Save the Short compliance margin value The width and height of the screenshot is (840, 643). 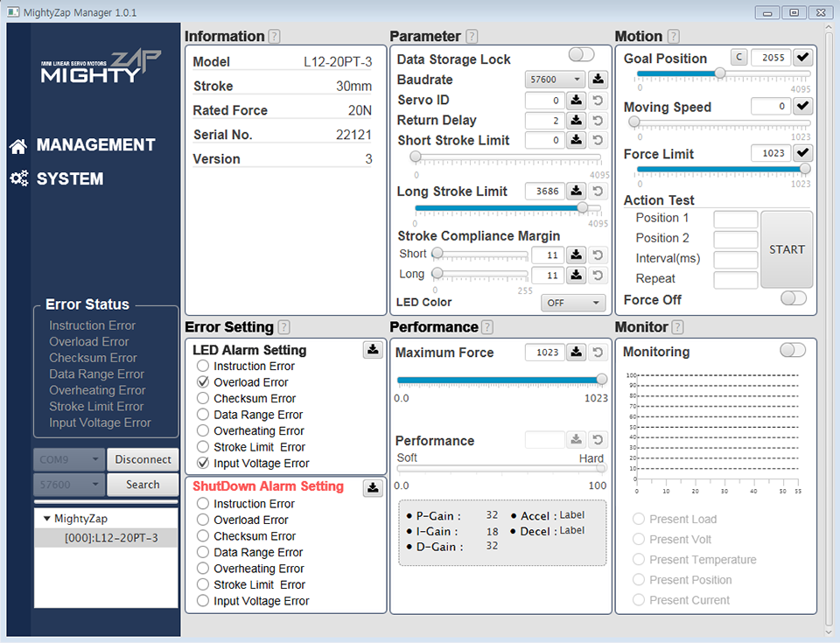point(577,255)
